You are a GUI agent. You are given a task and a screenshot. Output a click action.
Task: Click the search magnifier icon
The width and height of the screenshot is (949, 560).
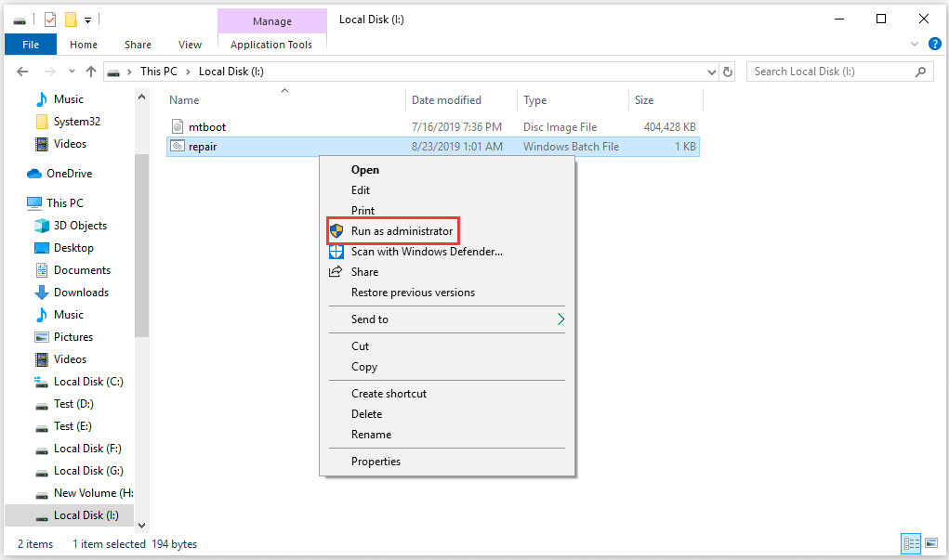[x=920, y=72]
